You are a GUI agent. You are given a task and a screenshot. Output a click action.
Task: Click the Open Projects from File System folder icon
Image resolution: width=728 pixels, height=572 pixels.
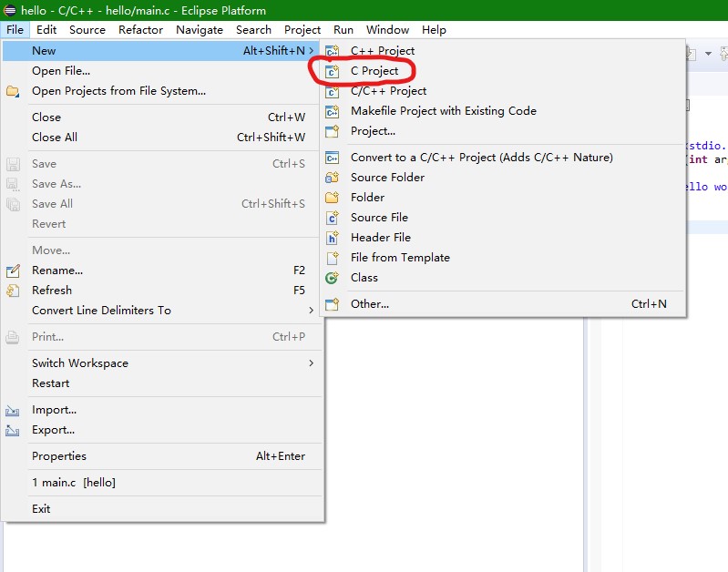click(x=13, y=91)
